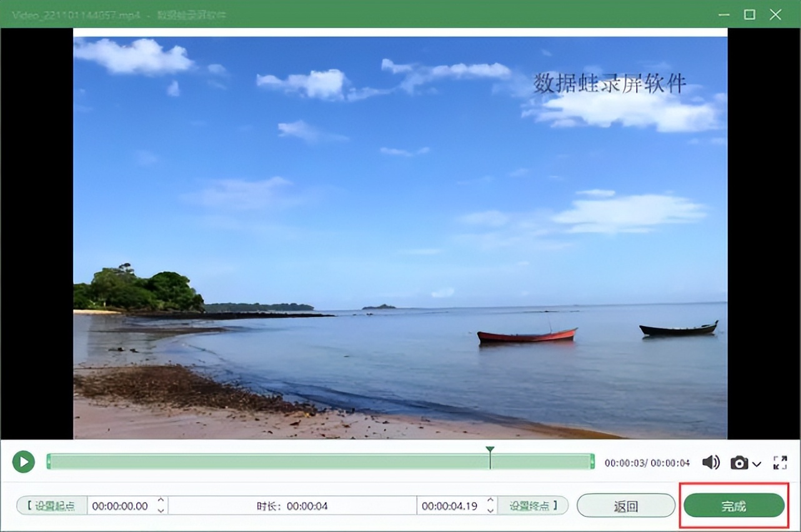
Task: Take a snapshot using the camera icon
Action: (740, 463)
